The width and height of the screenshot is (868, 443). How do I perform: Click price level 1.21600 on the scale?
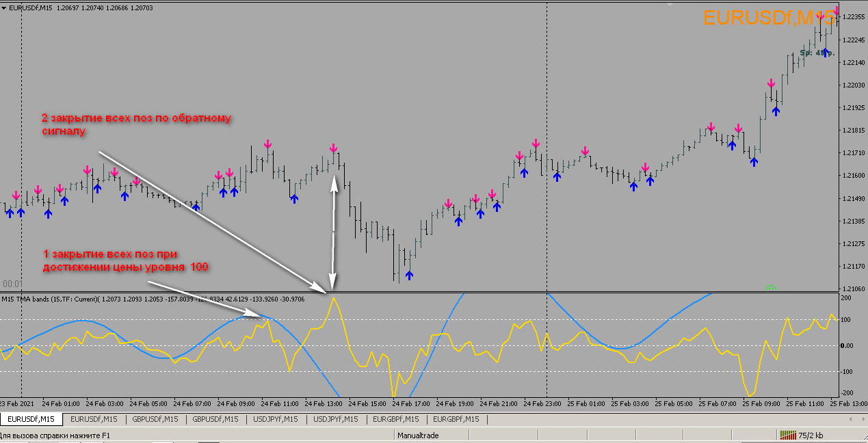854,175
